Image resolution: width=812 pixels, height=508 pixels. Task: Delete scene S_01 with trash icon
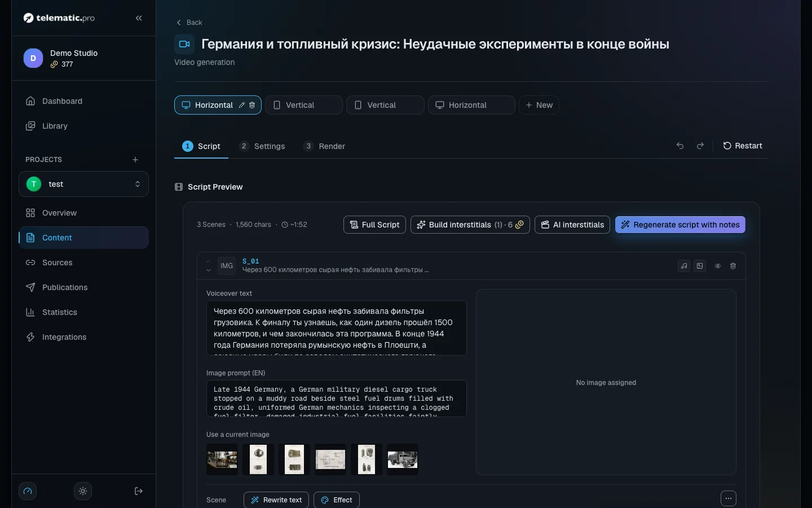coord(733,266)
